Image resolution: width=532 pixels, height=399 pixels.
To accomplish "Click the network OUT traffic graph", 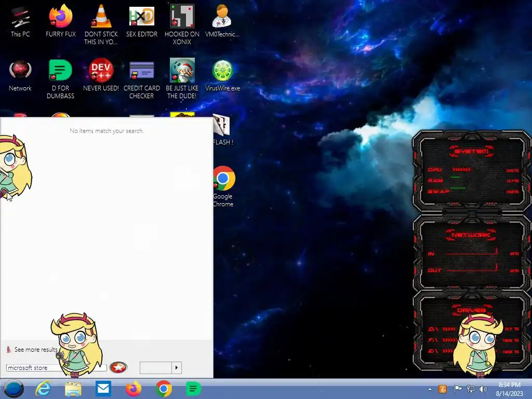I will pos(472,268).
